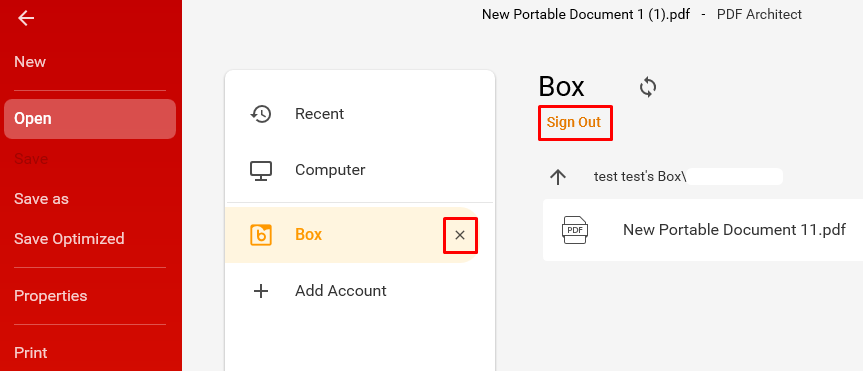Remove Box account with X button
This screenshot has height=371, width=863.
(460, 236)
